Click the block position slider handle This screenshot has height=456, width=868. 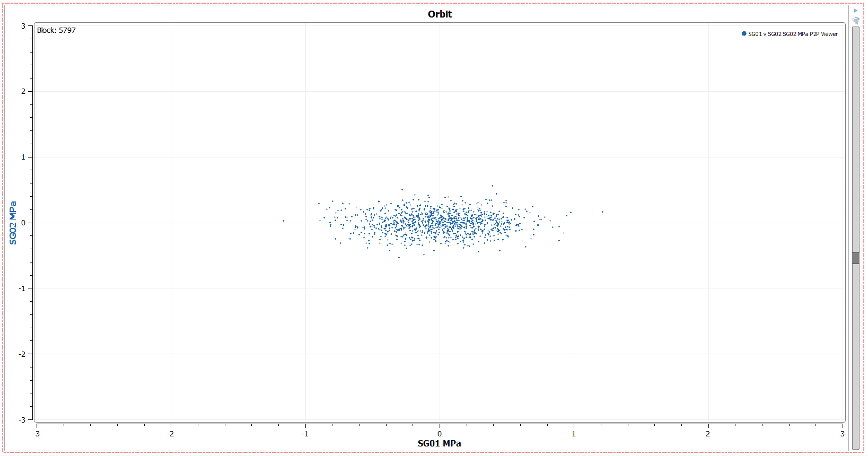(856, 258)
